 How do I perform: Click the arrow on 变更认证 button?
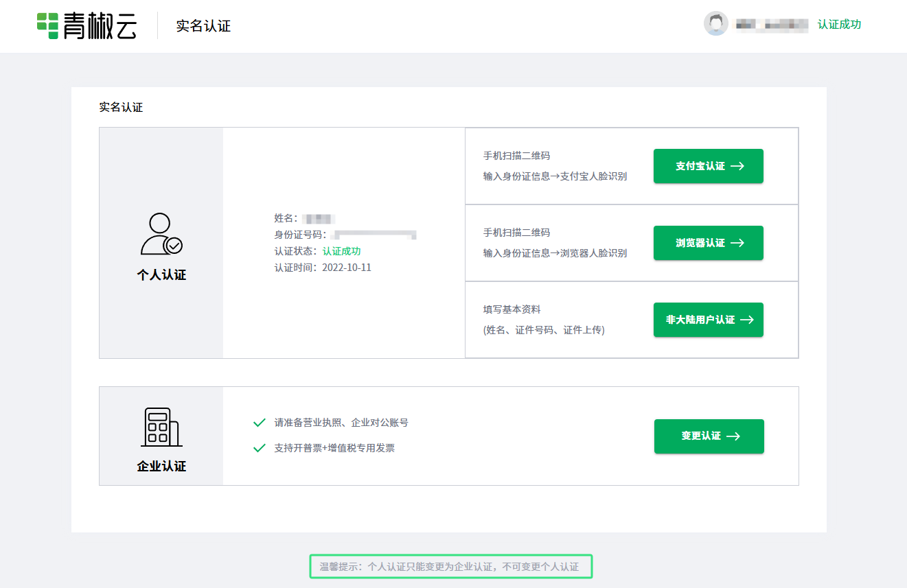[x=733, y=436]
